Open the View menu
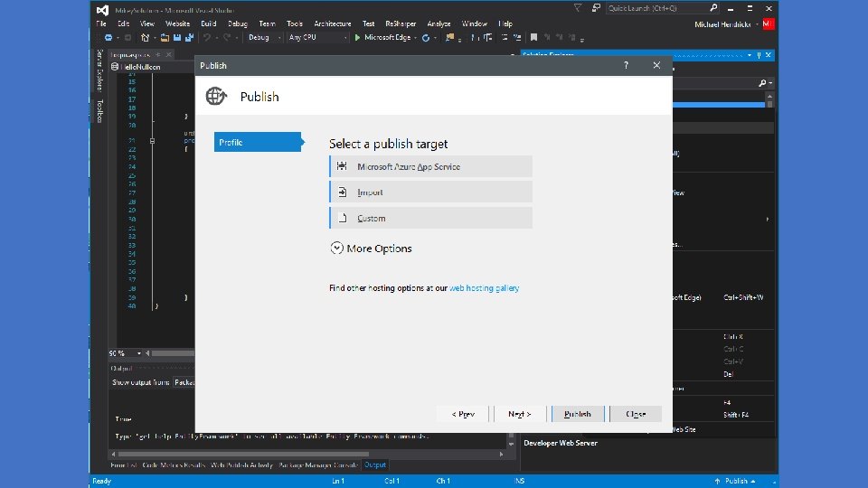Viewport: 868px width, 488px height. click(147, 23)
